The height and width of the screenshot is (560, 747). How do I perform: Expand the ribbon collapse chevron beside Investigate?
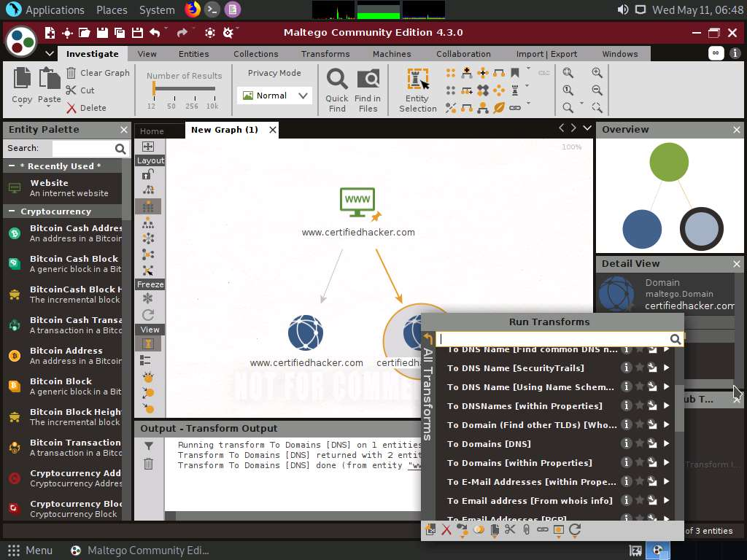click(x=50, y=53)
